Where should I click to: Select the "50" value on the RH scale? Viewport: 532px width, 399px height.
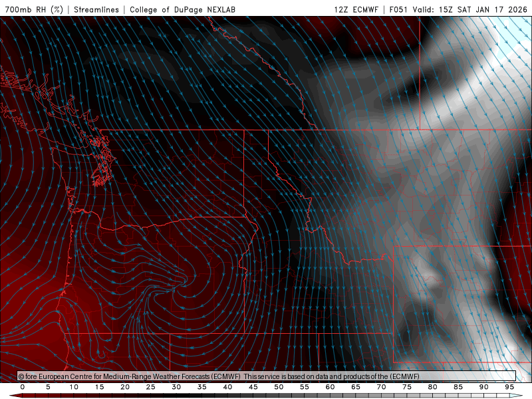279,387
